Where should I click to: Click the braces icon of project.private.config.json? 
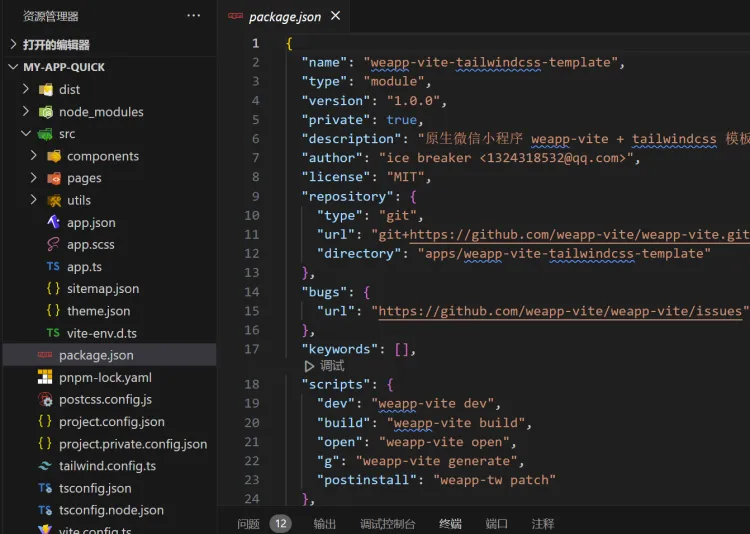pyautogui.click(x=45, y=444)
